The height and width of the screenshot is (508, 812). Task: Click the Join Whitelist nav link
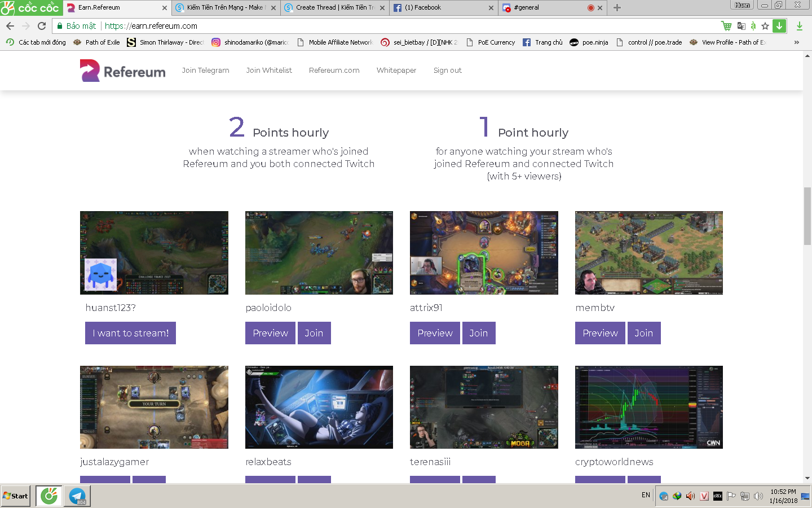click(x=269, y=71)
